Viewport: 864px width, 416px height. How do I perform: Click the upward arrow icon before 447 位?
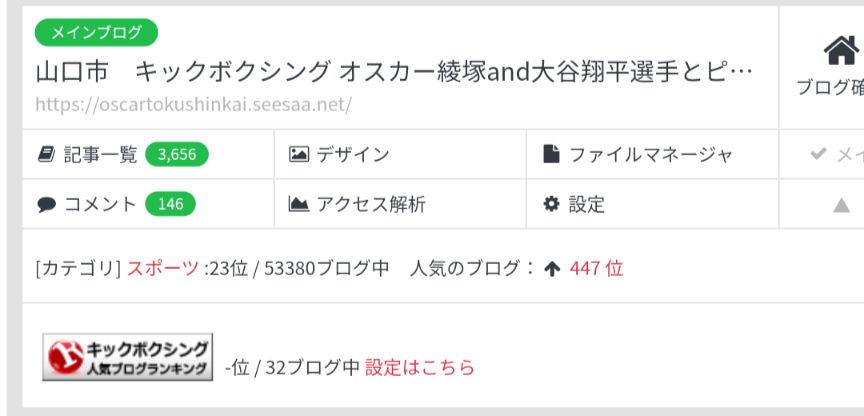[552, 269]
